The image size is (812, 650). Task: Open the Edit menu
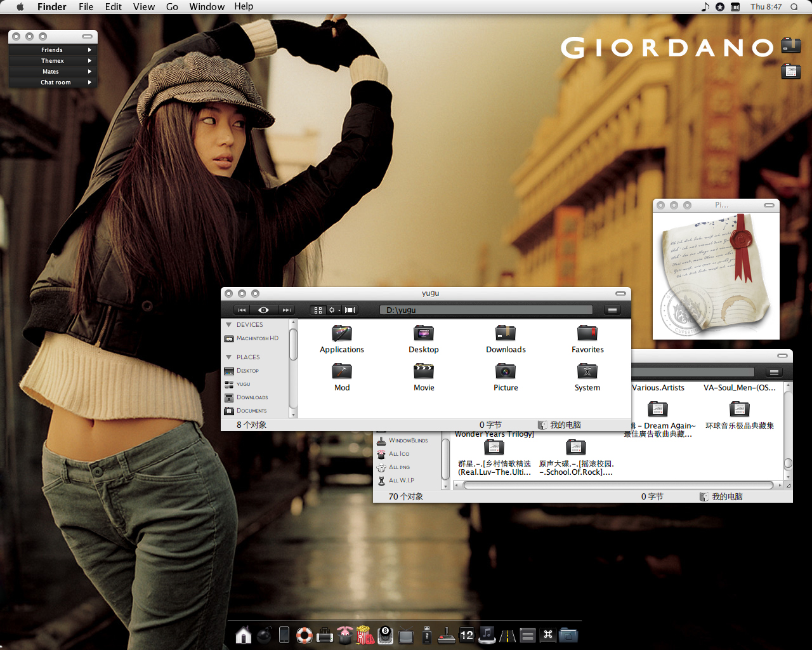pyautogui.click(x=114, y=6)
